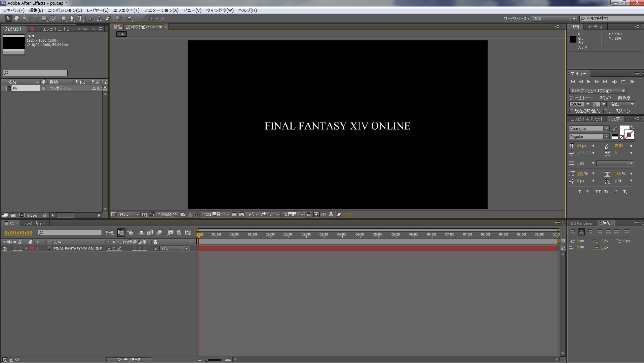Select the Brush tool
644x363 pixels.
point(91,19)
